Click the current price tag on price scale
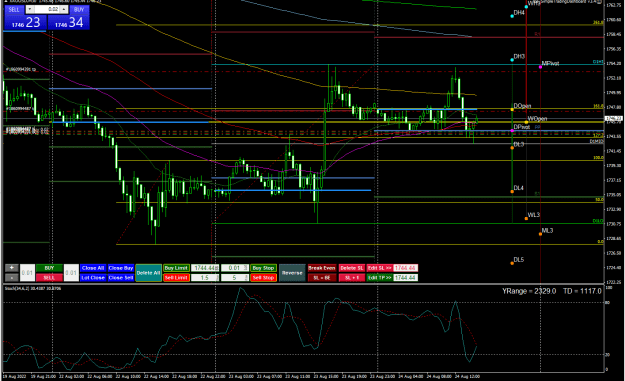The image size is (625, 381). pos(614,118)
